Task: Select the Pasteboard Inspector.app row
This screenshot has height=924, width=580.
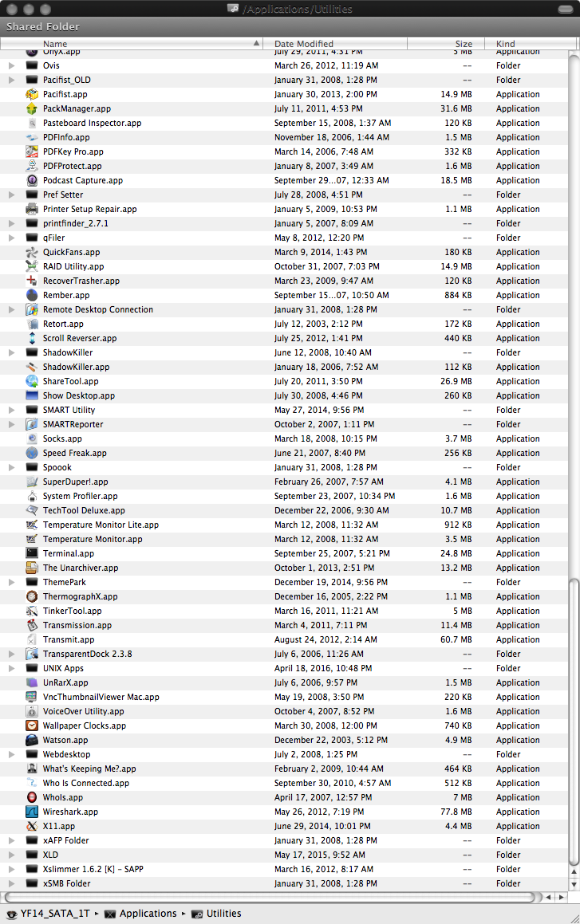Action: pos(284,123)
